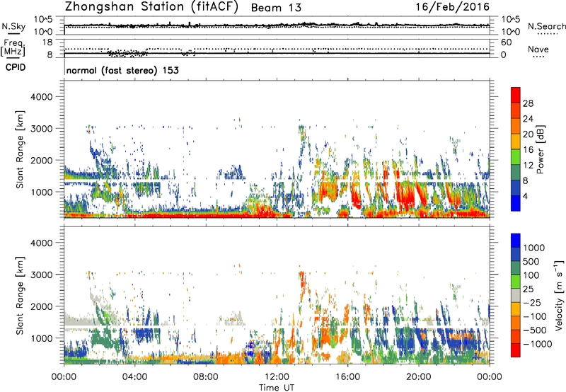Viewport: 566px width, 392px height.
Task: Click the 'CPID' label
Action: 15,67
